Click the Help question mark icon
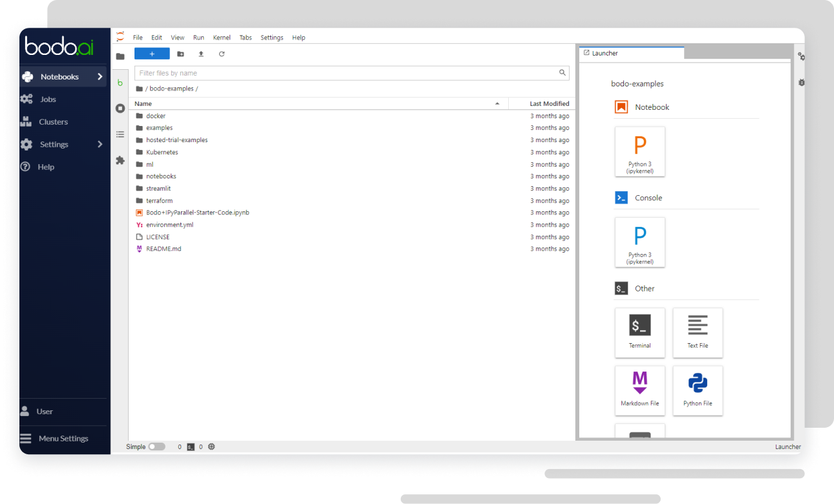This screenshot has height=504, width=834. pos(26,167)
